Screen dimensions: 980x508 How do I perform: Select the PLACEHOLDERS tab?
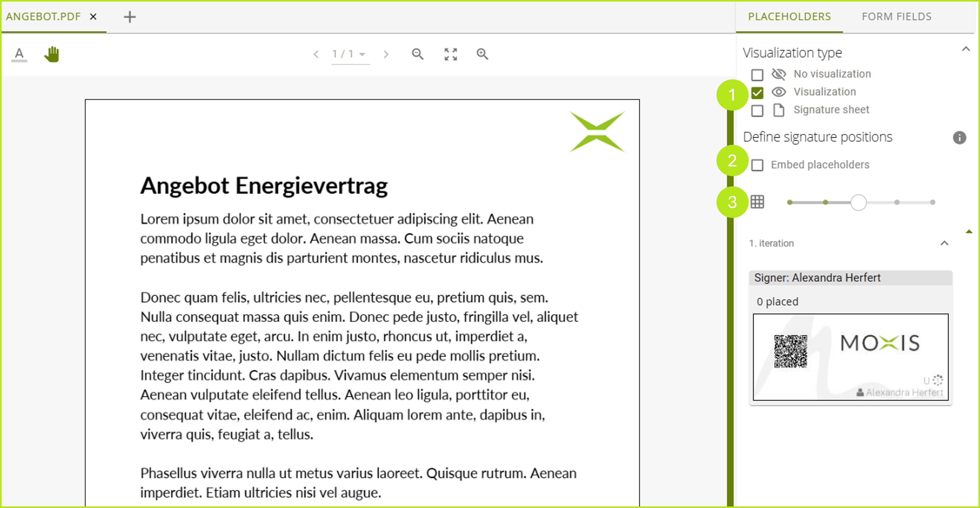click(790, 16)
